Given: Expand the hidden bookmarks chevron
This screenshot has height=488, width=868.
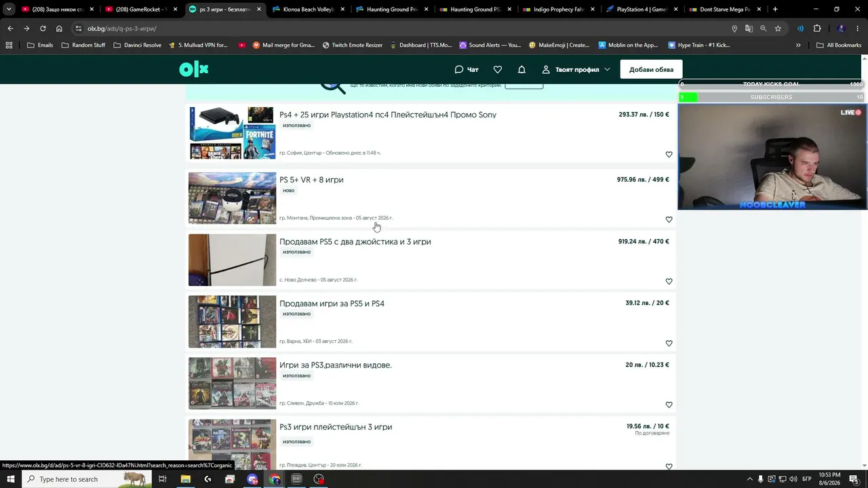Looking at the screenshot, I should coord(798,45).
